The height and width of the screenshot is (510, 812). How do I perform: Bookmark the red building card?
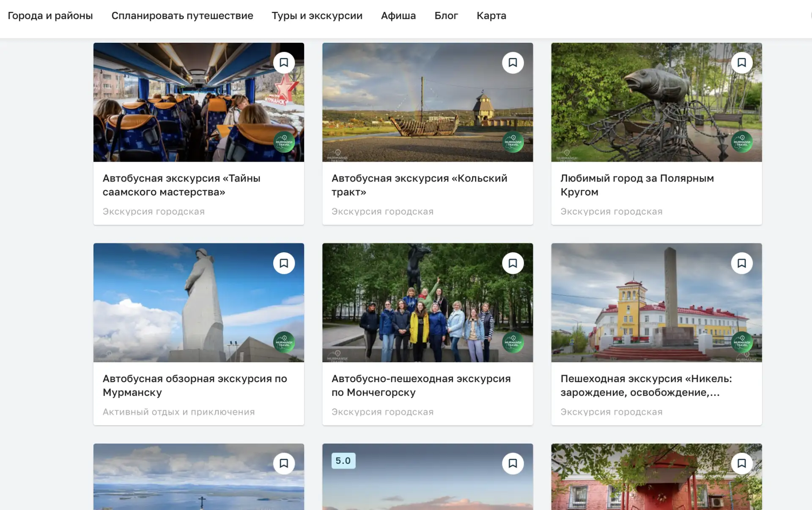tap(742, 463)
